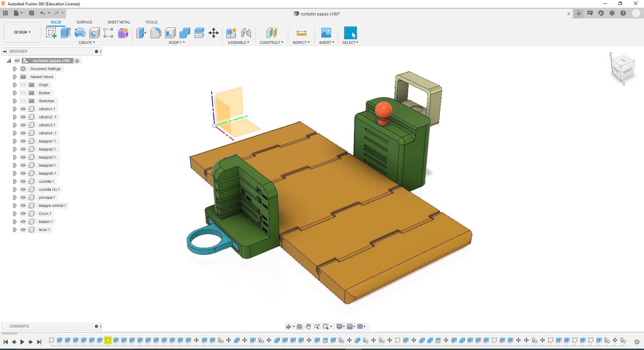Switch to the TOOLS tab
644x350 pixels.
[151, 22]
